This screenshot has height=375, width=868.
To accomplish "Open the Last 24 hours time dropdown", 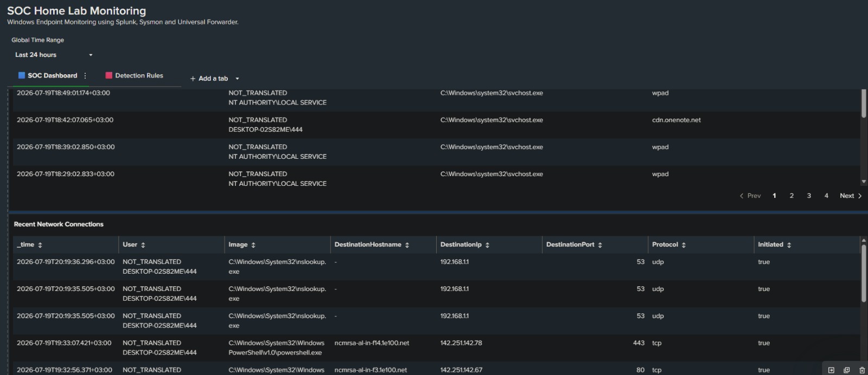I will [53, 55].
